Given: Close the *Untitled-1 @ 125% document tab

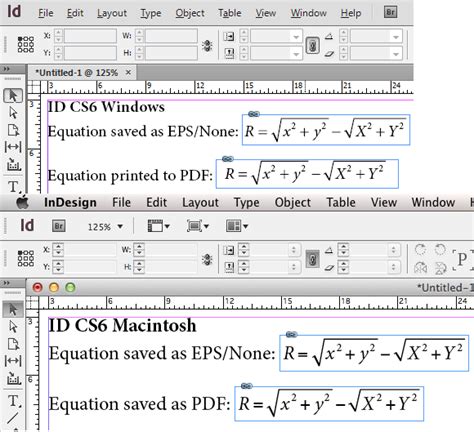Looking at the screenshot, I should pyautogui.click(x=128, y=72).
